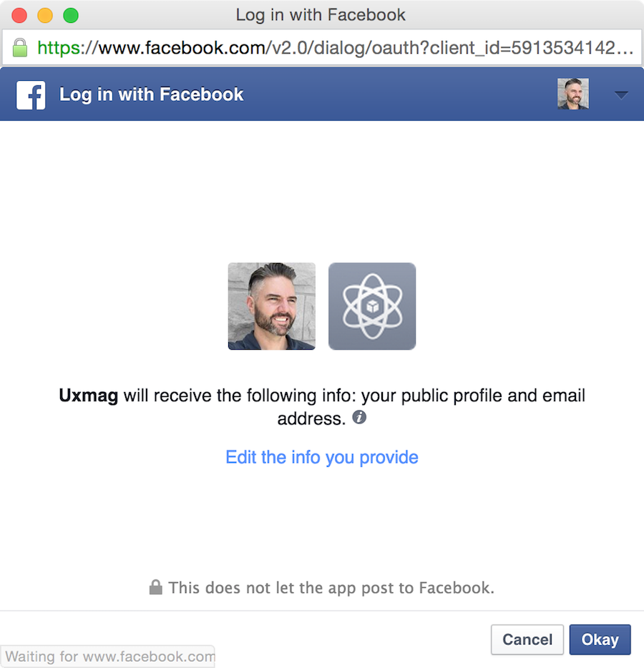Click the green SSL lock icon in address bar
Viewport: 644px width, 668px height.
click(x=19, y=47)
